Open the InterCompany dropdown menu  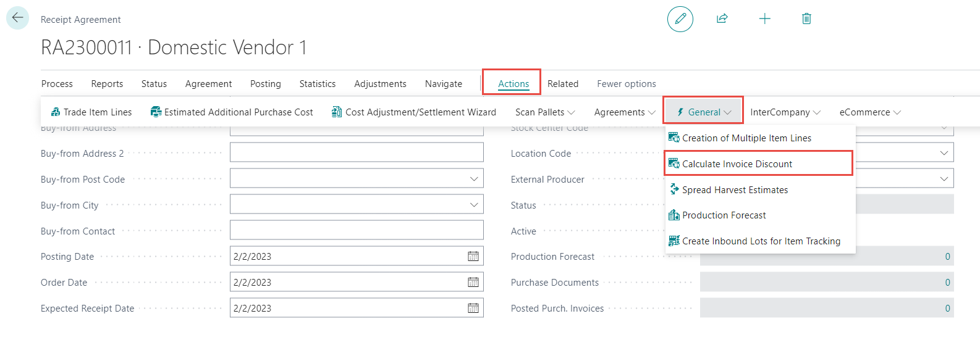pos(785,112)
